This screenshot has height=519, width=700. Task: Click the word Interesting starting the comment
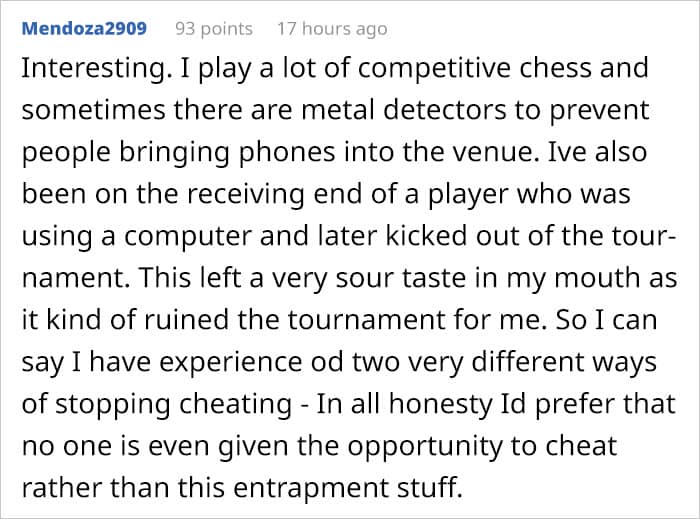(96, 69)
